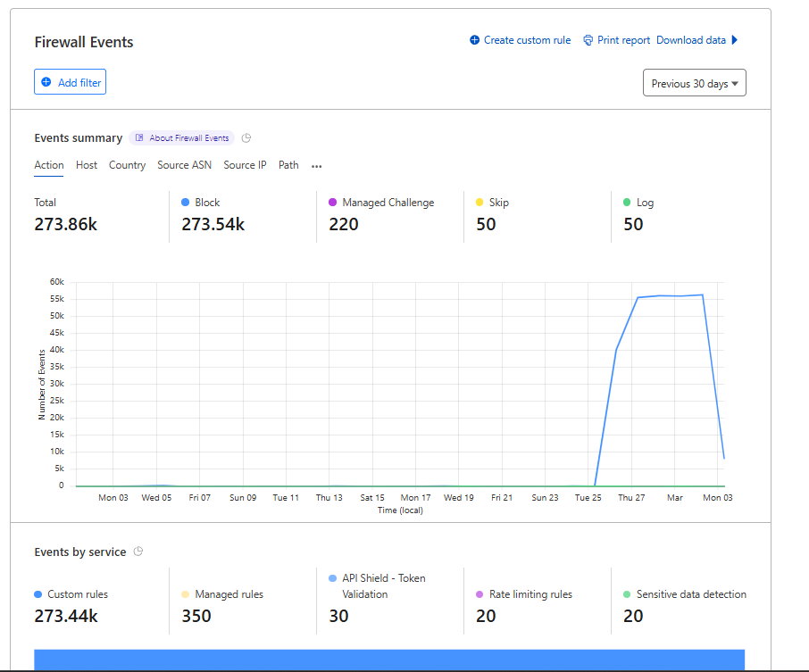
Task: Open the Previous 30 days dropdown
Action: pos(694,83)
